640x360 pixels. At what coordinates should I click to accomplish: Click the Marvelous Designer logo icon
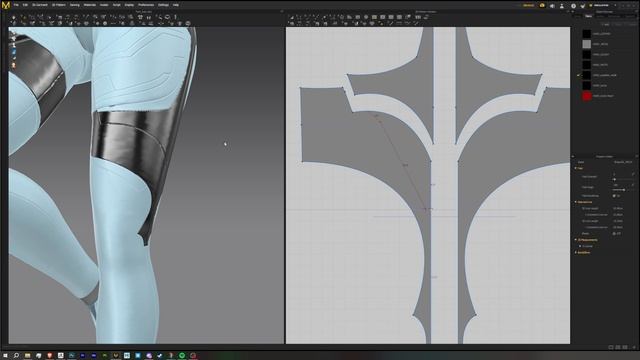pos(6,5)
